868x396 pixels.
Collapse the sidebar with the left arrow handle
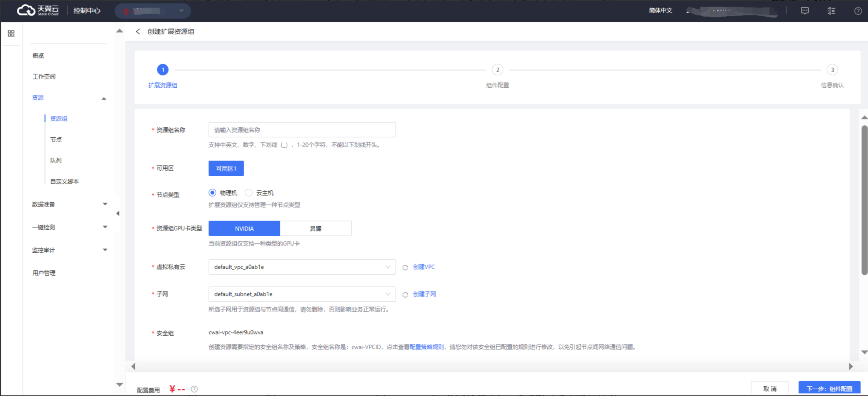(118, 213)
